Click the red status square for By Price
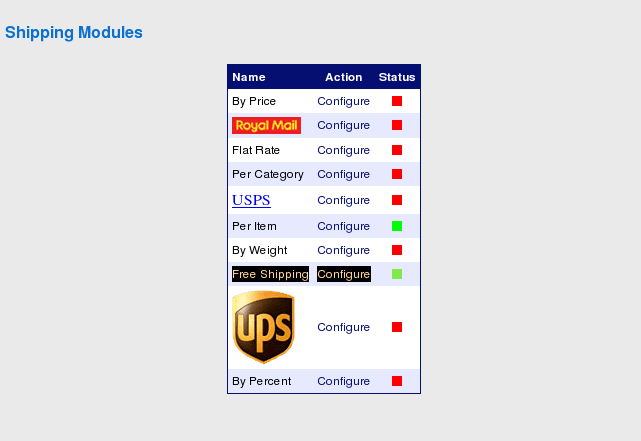The height and width of the screenshot is (441, 641). coord(397,101)
